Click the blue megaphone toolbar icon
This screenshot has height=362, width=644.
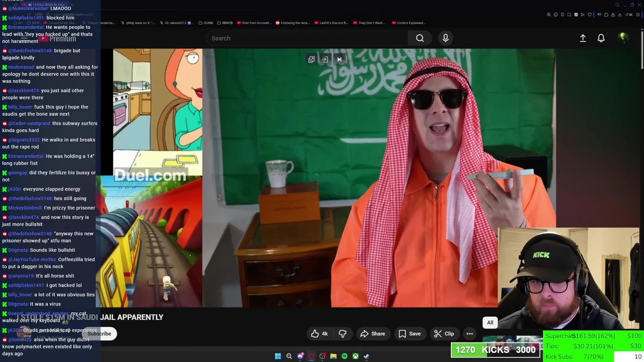pos(599,15)
